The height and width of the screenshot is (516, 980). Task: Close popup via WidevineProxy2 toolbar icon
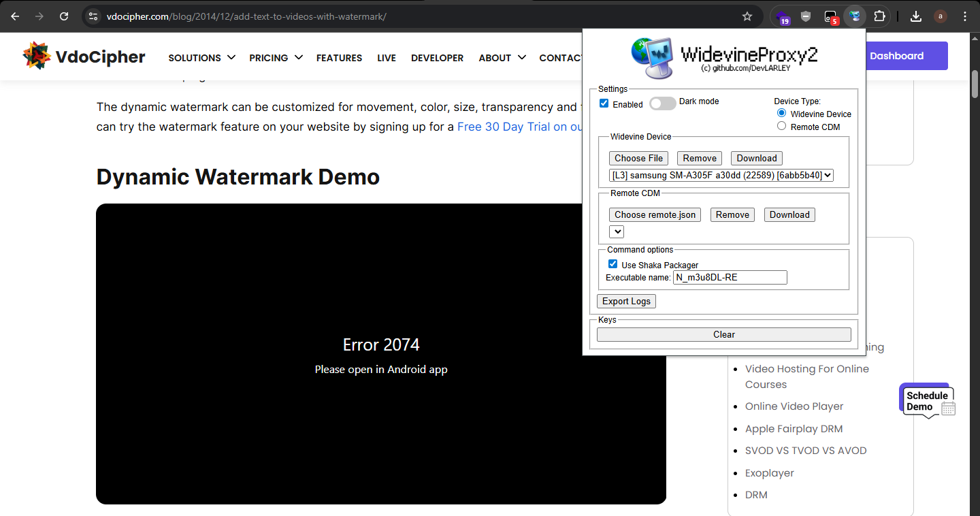point(855,16)
